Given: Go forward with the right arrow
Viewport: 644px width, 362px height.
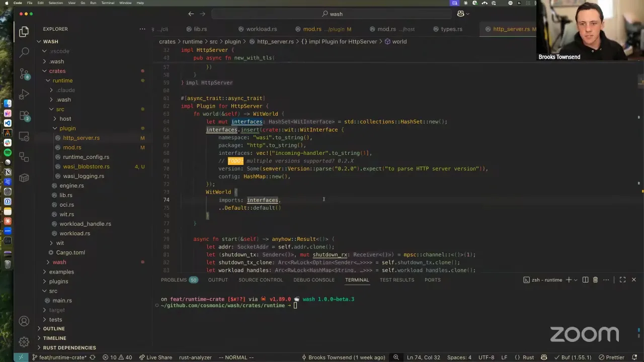Looking at the screenshot, I should coord(203,14).
